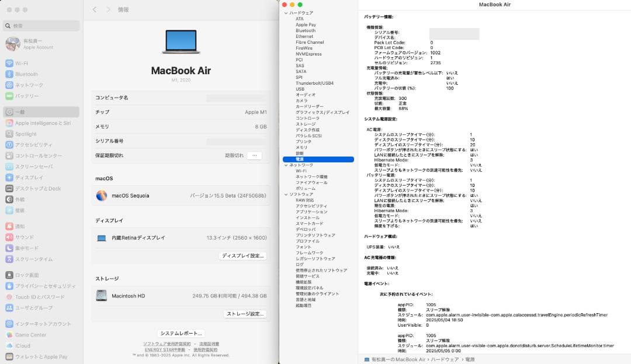This screenshot has height=364, width=631.
Task: Open Apple Account profile 有松真一
Action: pyautogui.click(x=41, y=44)
